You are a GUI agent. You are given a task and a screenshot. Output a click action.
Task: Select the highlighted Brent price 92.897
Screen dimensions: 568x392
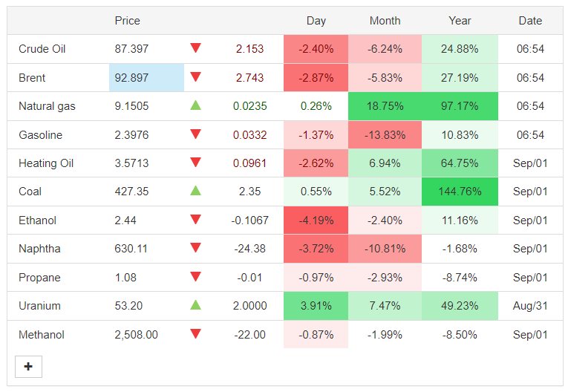click(131, 78)
